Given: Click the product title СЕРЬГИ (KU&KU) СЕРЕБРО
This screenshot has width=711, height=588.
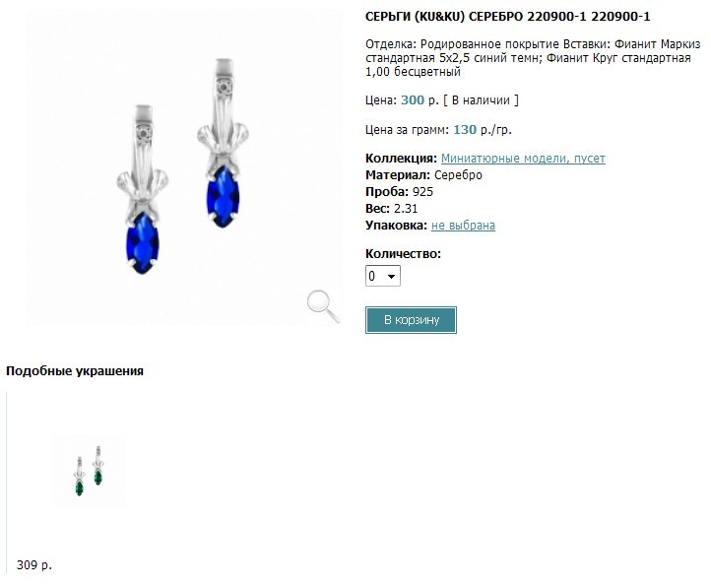Looking at the screenshot, I should [x=444, y=17].
